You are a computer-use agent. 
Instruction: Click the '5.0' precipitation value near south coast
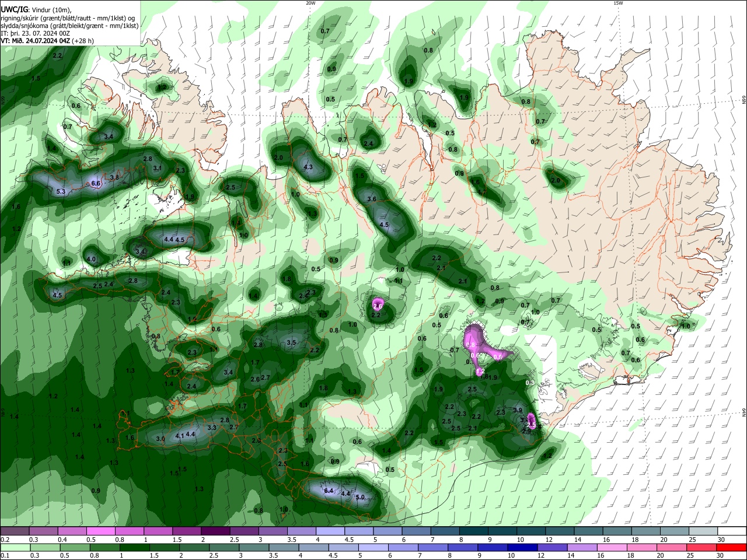pos(360,497)
